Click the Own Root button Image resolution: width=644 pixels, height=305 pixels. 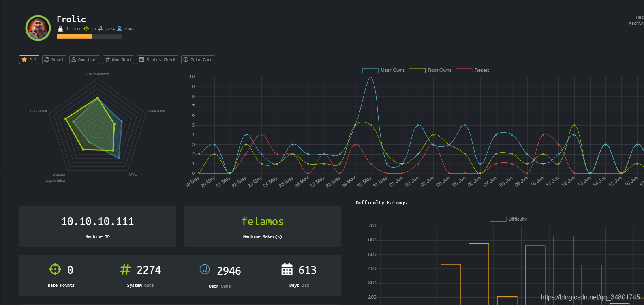[x=118, y=60]
